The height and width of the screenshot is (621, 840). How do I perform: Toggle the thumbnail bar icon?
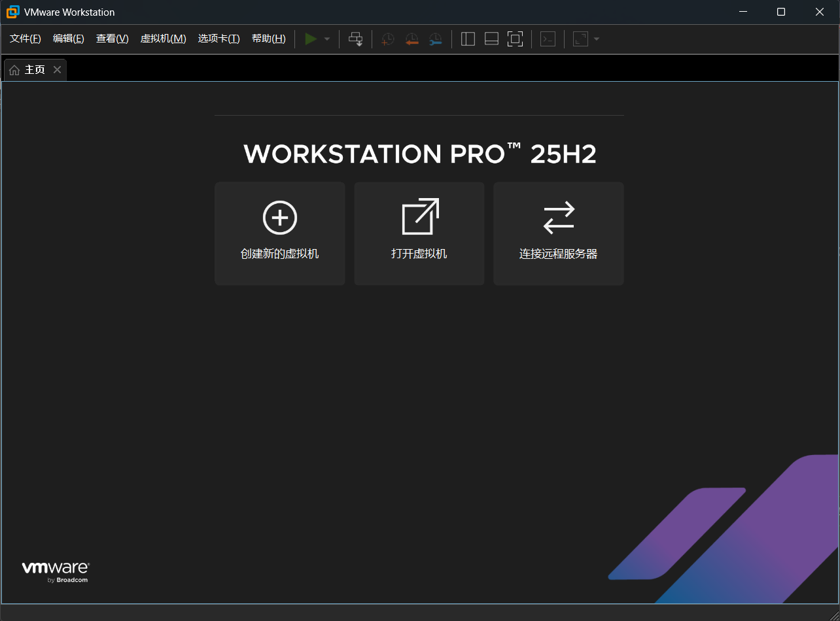491,39
